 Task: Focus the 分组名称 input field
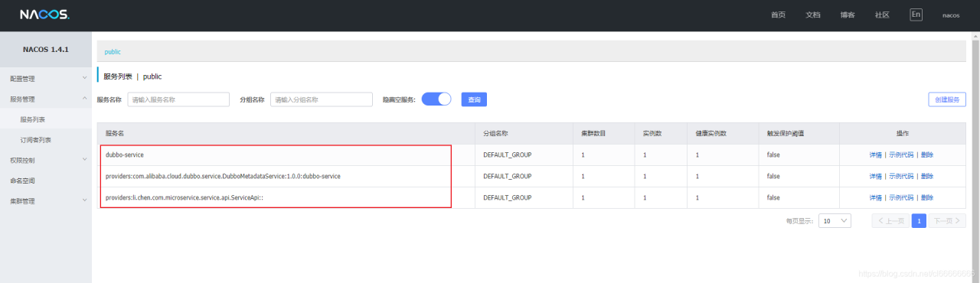(x=322, y=99)
